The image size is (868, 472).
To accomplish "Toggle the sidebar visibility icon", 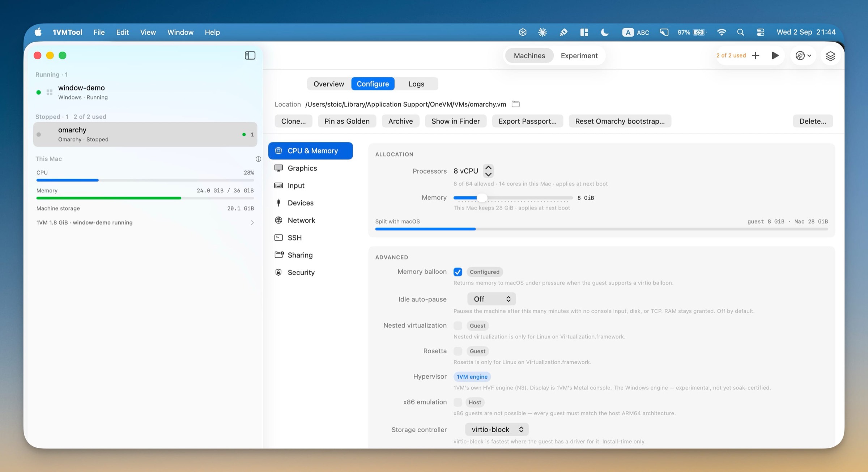I will [x=250, y=55].
